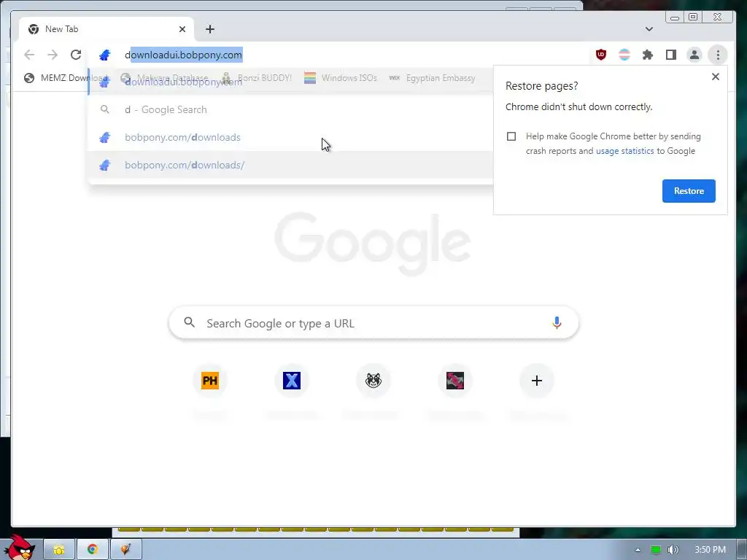This screenshot has height=560, width=747.
Task: Open the Bonzi BUDDY! bookmark
Action: click(x=257, y=77)
